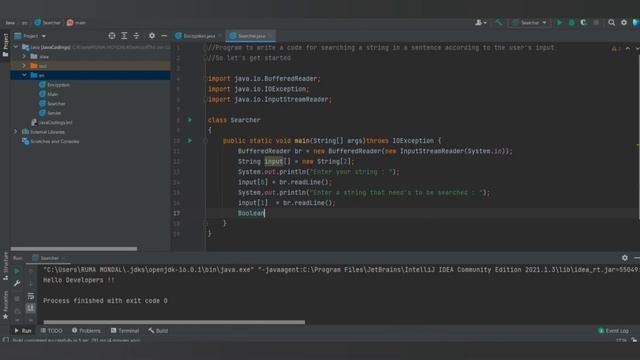
Task: Open Search Everywhere magnifier icon
Action: 611,22
